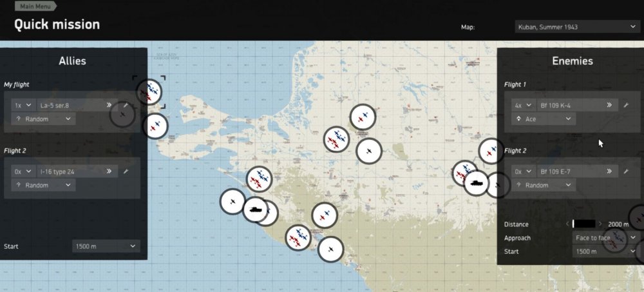Open My flight Random skill dropdown
Screen dimensions: 644x292
point(43,119)
